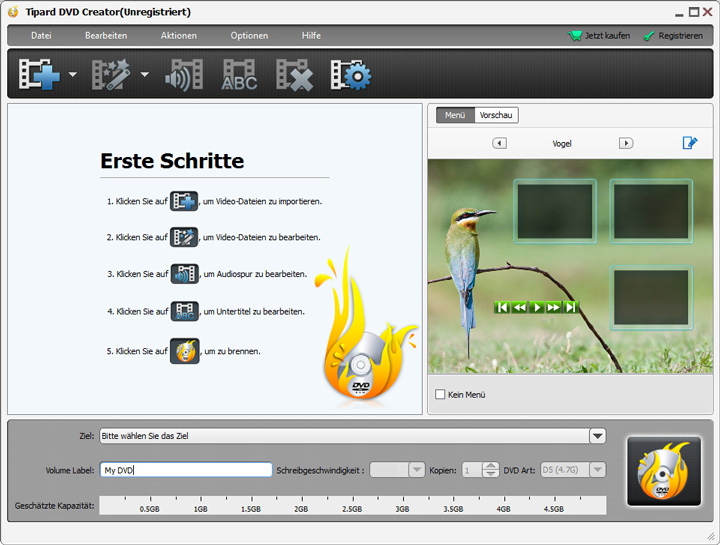Open the Audio Track editor toolbar icon
The height and width of the screenshot is (545, 720).
[184, 74]
